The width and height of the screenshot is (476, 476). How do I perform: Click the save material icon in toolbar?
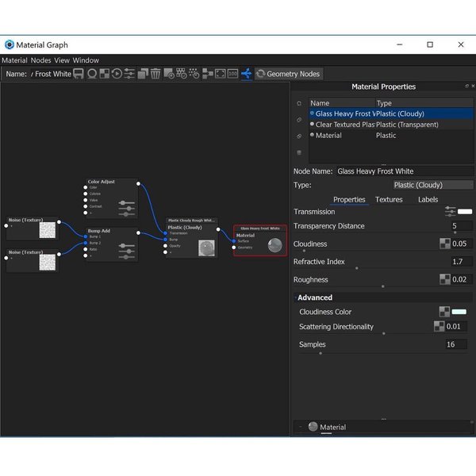pos(79,74)
